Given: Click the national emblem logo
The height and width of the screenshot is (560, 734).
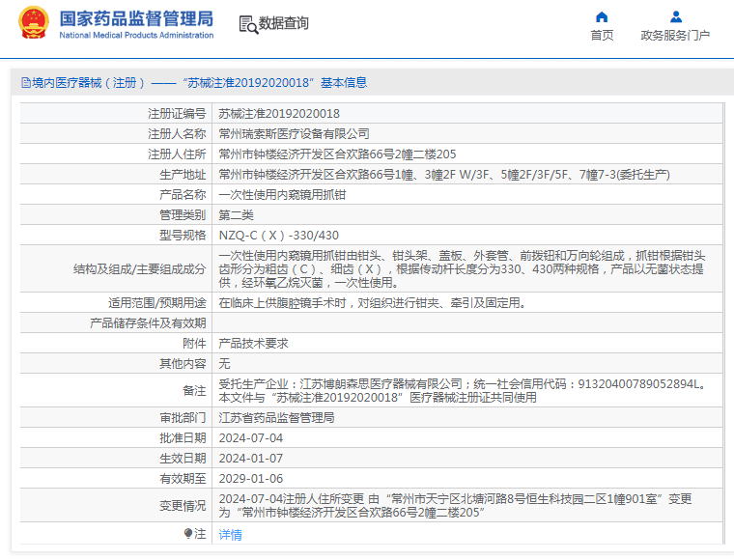Looking at the screenshot, I should (34, 23).
